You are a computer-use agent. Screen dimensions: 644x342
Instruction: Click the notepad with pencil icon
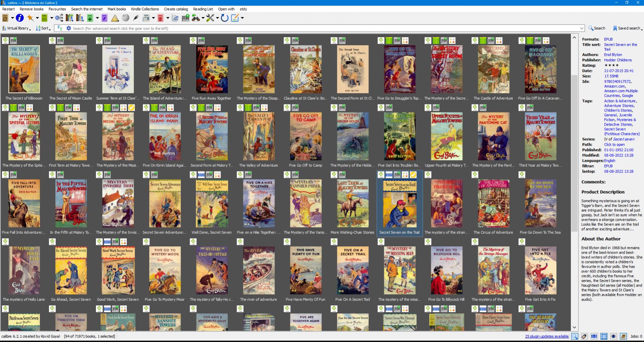tap(235, 18)
